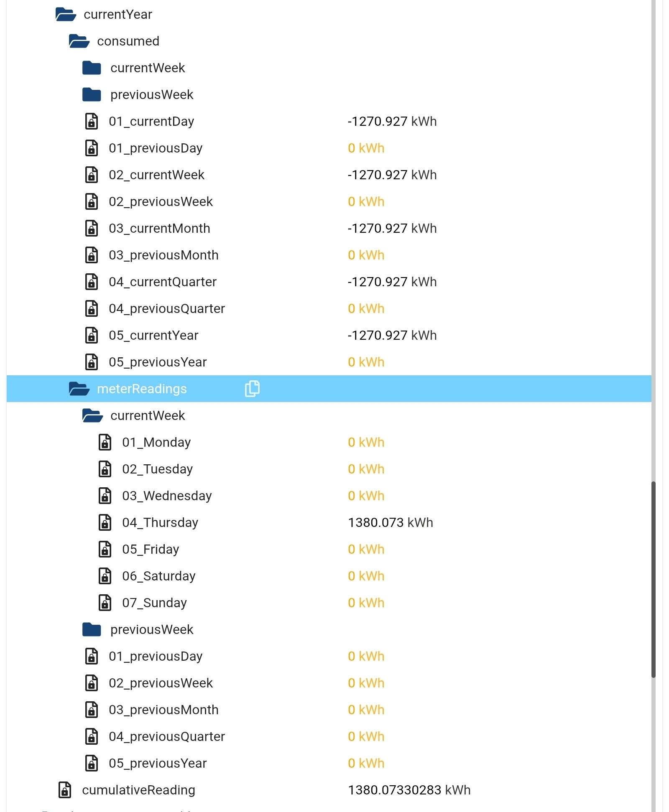Click the state icon beside 04_Thursday
Screen dimensions: 669x812
105,522
